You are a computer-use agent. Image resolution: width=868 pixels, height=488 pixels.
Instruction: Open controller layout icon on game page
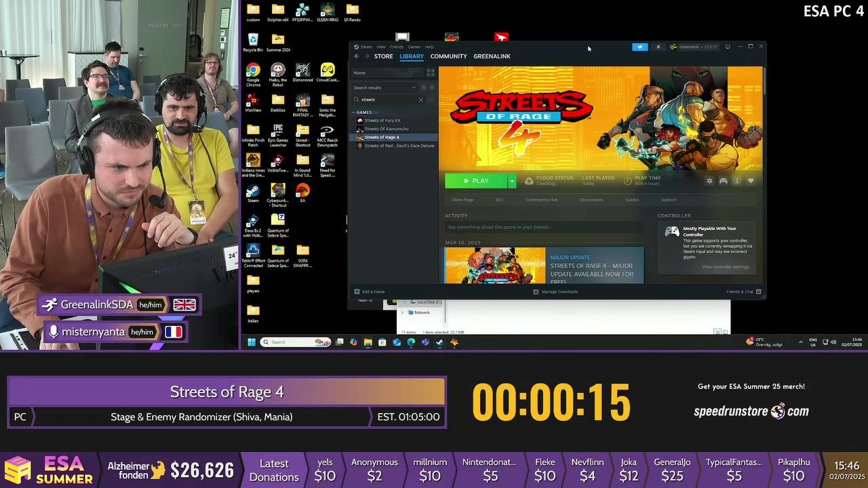pyautogui.click(x=724, y=181)
